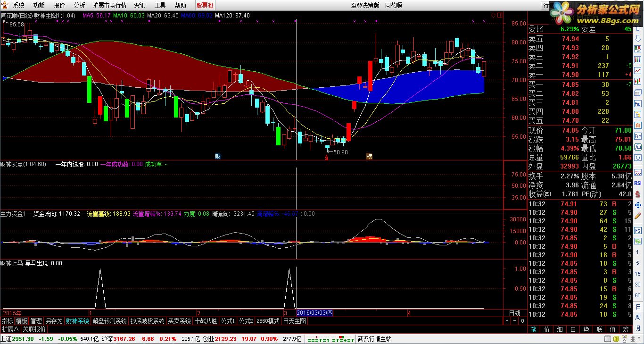Toggle the 收益(四) quarter selector
The width and height of the screenshot is (644, 344).
tap(539, 194)
